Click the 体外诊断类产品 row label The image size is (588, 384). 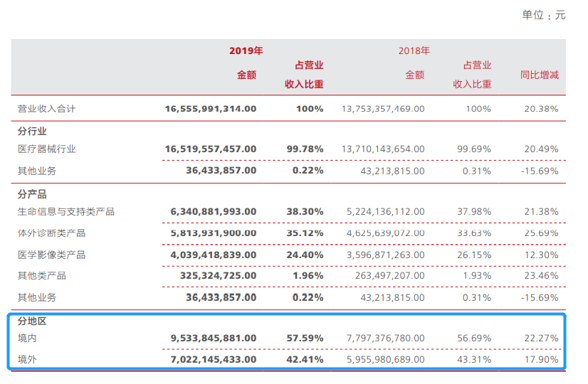point(51,233)
